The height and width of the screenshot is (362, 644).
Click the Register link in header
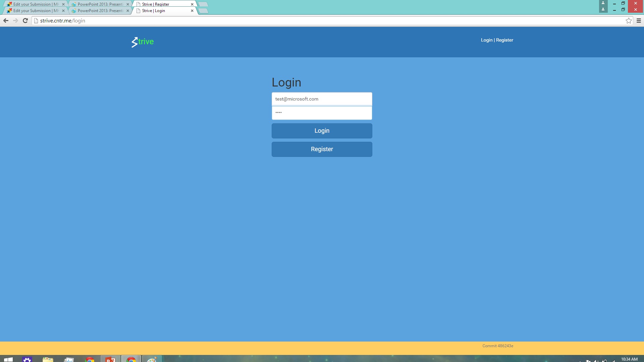(504, 40)
